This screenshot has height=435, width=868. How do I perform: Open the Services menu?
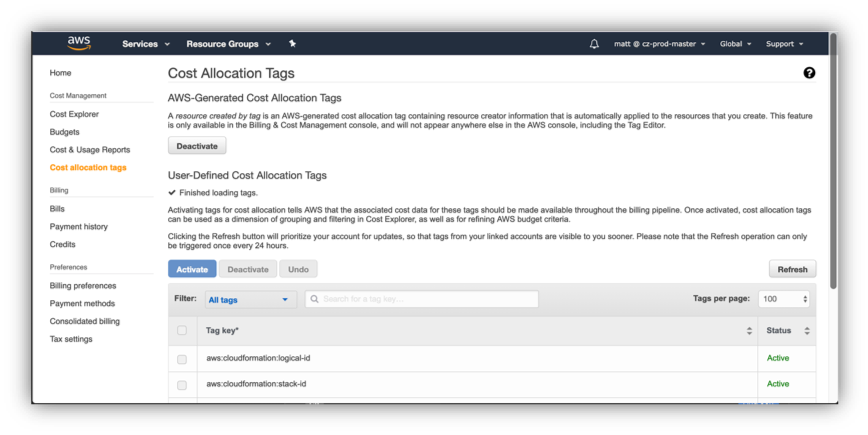[146, 44]
